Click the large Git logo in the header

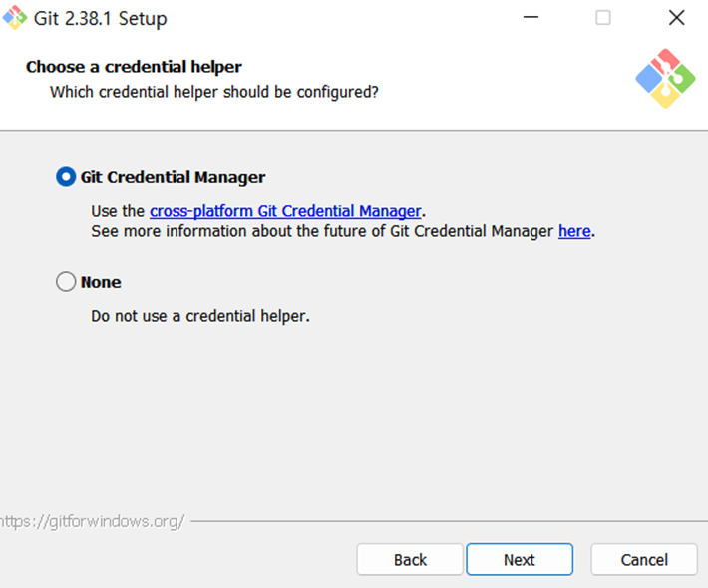point(665,79)
